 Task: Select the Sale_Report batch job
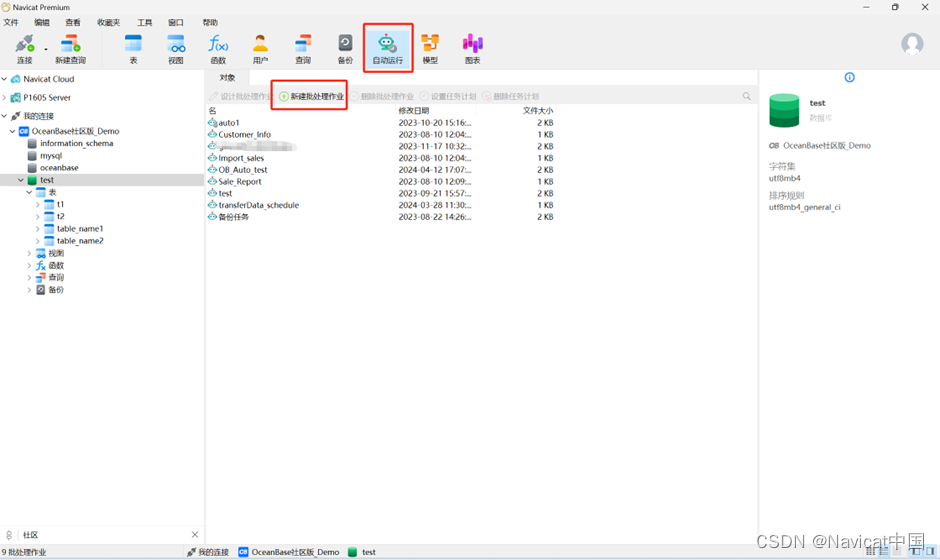(x=240, y=181)
